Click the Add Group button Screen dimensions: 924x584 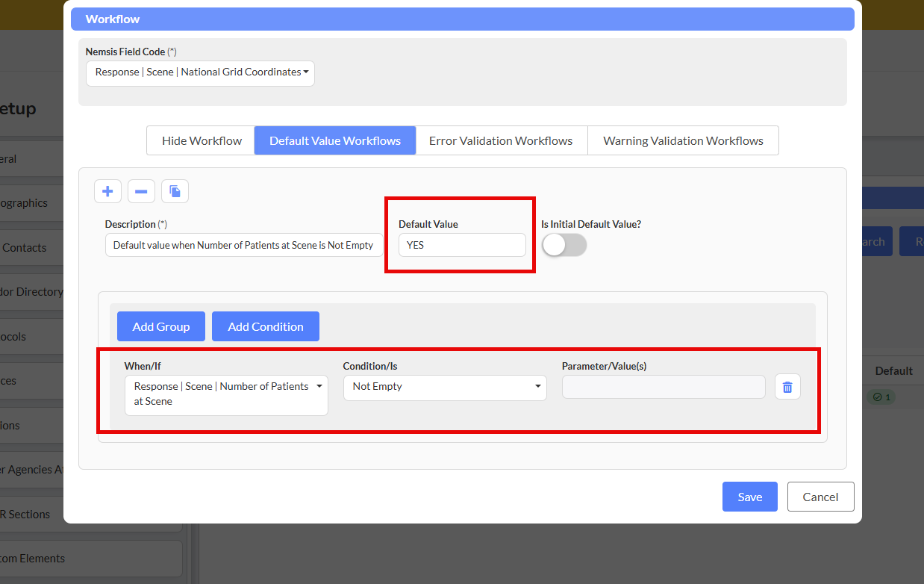pos(161,326)
